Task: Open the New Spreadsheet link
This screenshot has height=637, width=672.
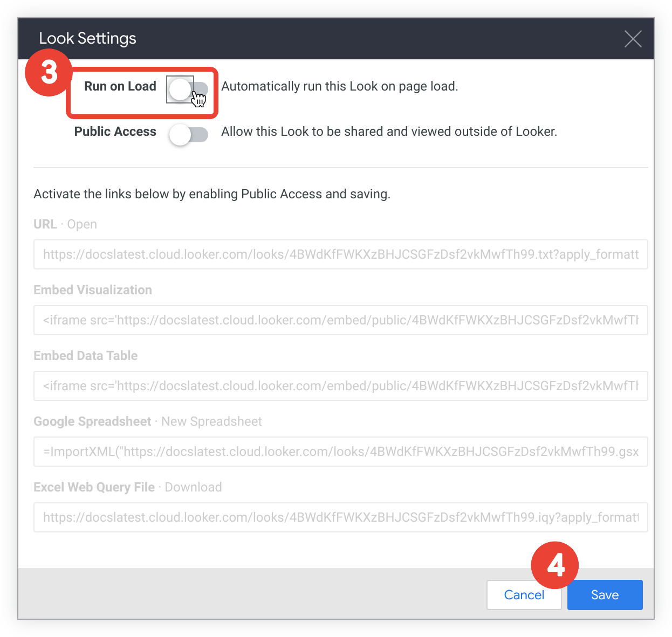Action: [211, 421]
